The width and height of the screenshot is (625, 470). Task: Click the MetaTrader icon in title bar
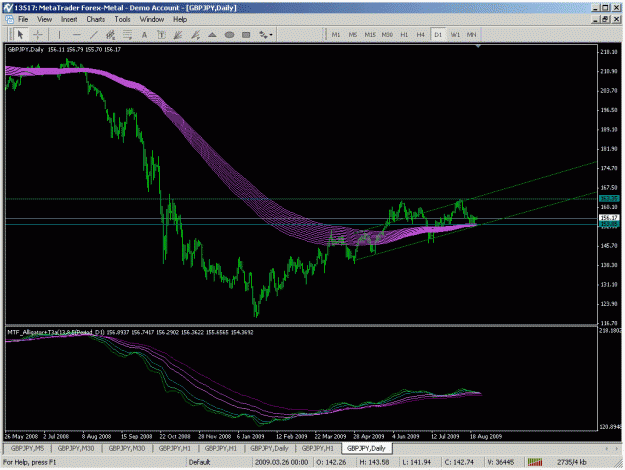click(8, 8)
